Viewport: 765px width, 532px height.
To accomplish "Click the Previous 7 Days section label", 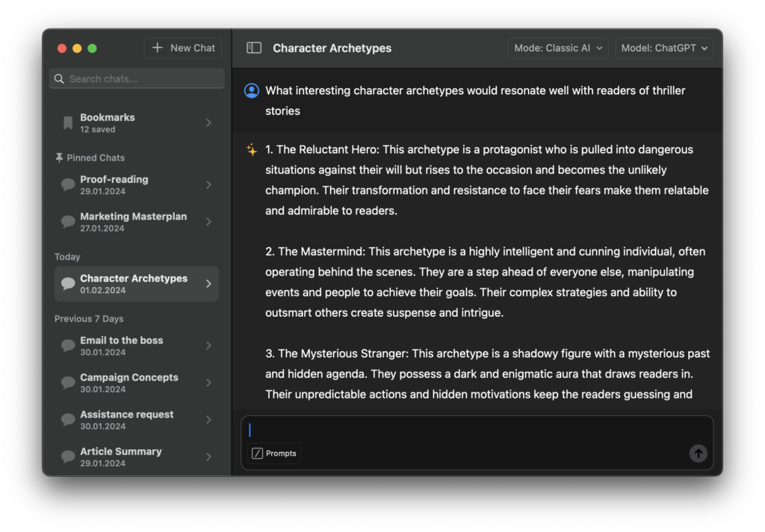I will click(x=89, y=319).
